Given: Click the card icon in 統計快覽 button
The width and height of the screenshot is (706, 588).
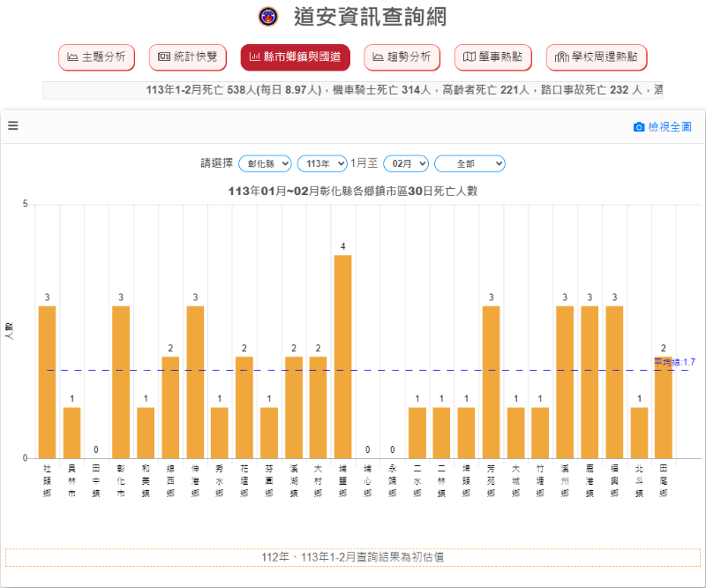Looking at the screenshot, I should tap(163, 57).
